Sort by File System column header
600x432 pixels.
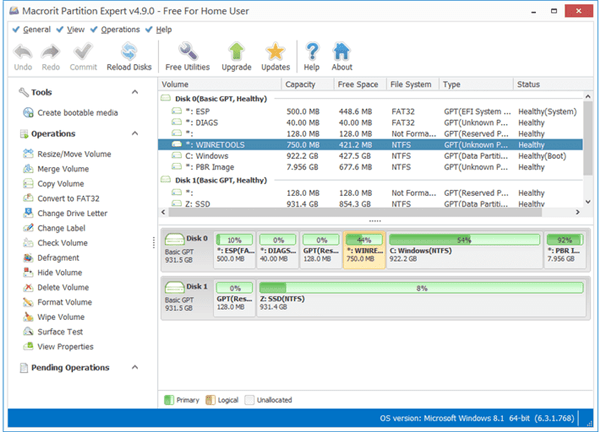pyautogui.click(x=413, y=84)
